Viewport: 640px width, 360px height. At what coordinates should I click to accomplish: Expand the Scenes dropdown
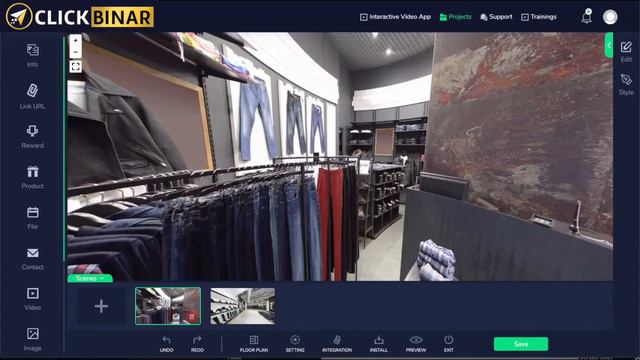(x=90, y=278)
